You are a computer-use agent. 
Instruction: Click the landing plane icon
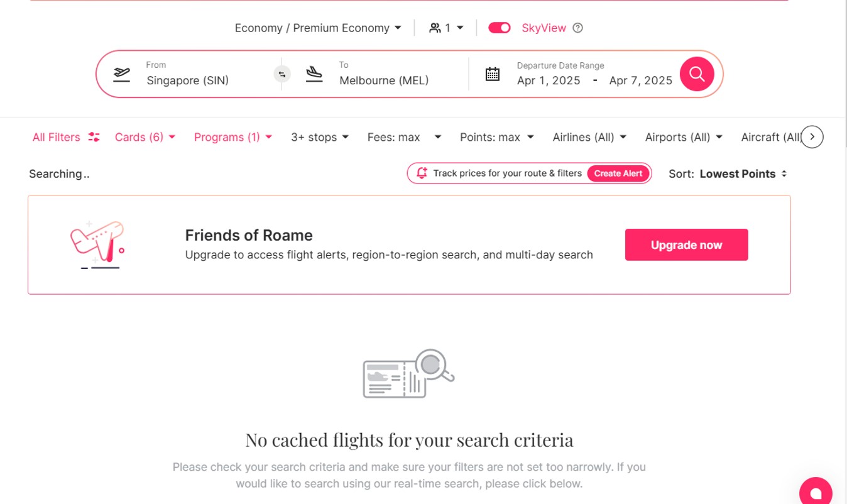pos(314,74)
